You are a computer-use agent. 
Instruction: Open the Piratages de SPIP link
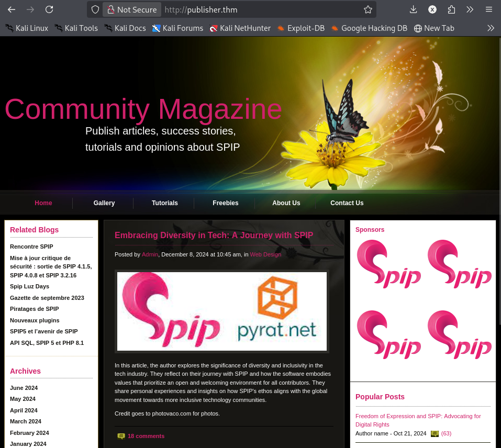[x=34, y=309]
